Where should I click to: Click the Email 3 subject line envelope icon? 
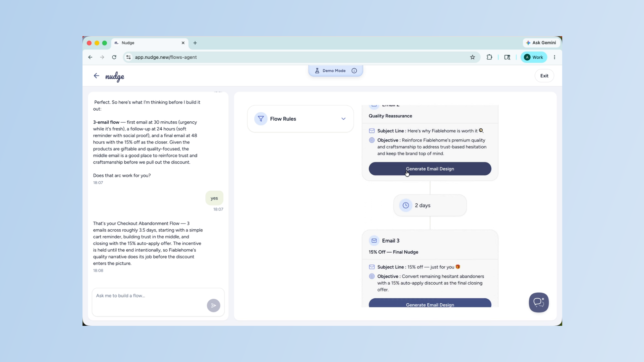tap(372, 267)
